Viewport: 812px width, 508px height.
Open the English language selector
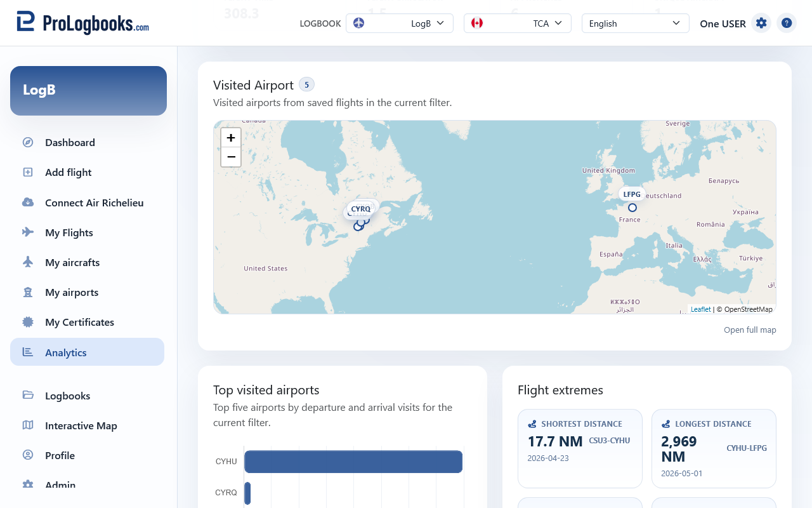(636, 23)
